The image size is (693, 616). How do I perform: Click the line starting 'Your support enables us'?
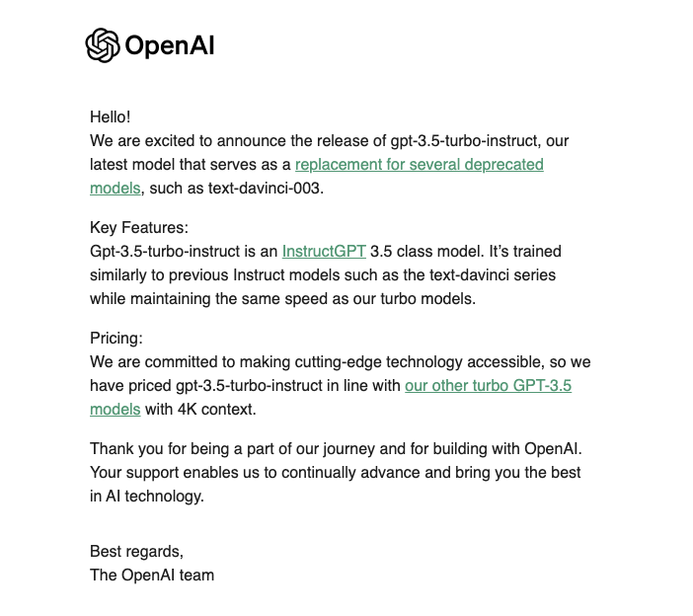(x=335, y=473)
